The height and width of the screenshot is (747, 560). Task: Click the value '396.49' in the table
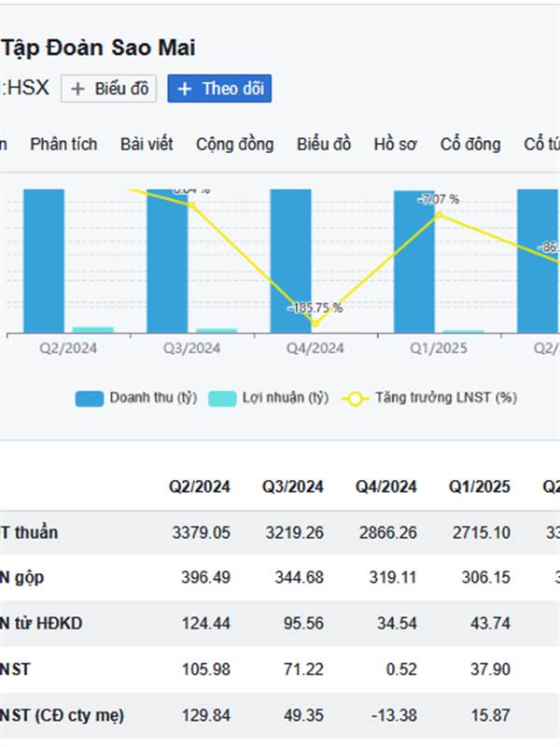coord(205,578)
